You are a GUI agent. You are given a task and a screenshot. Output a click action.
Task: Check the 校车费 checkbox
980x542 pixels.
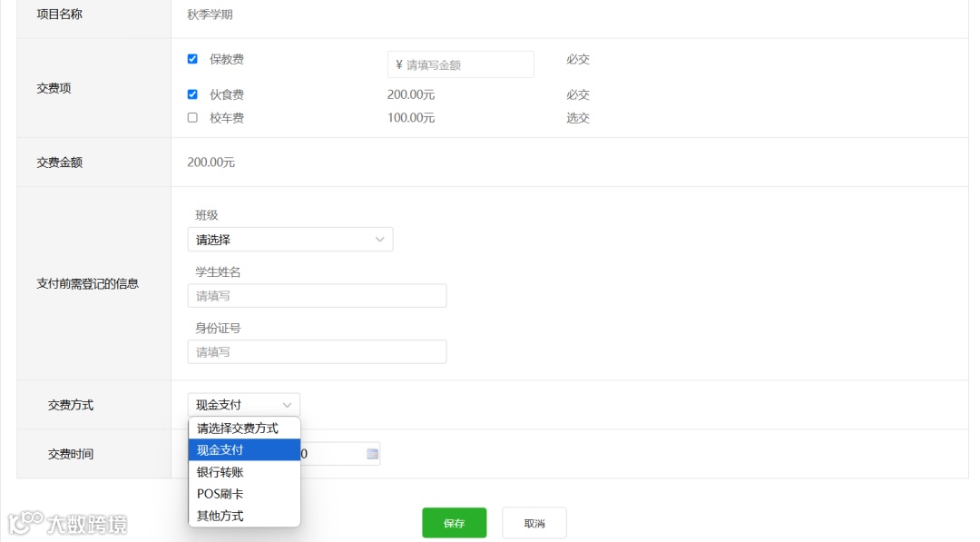click(x=192, y=117)
